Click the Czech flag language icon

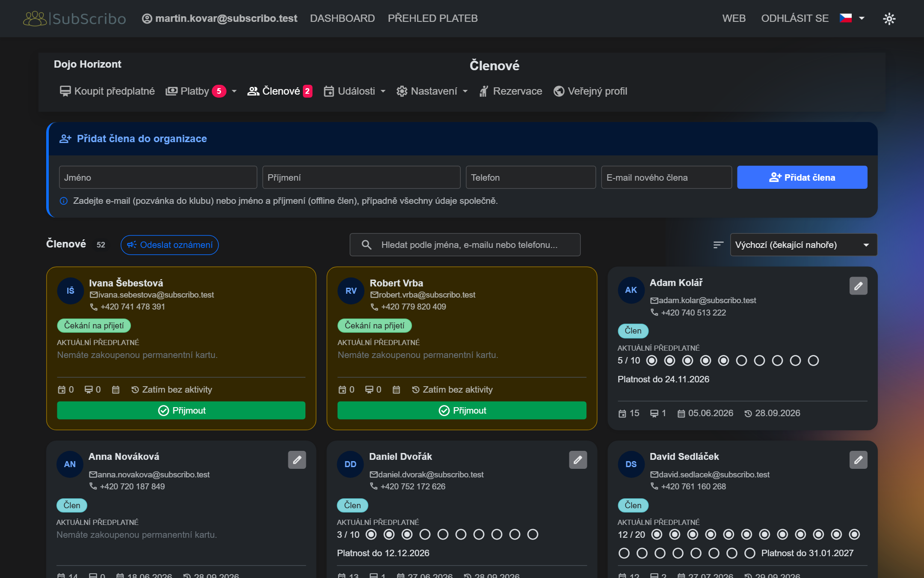(845, 18)
